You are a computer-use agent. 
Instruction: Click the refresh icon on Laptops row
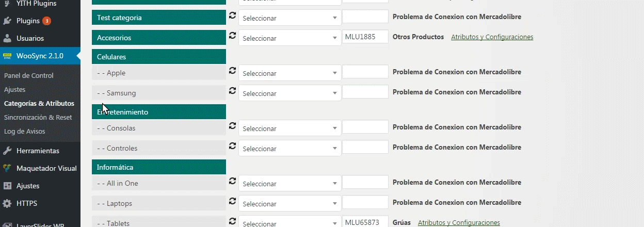point(232,202)
